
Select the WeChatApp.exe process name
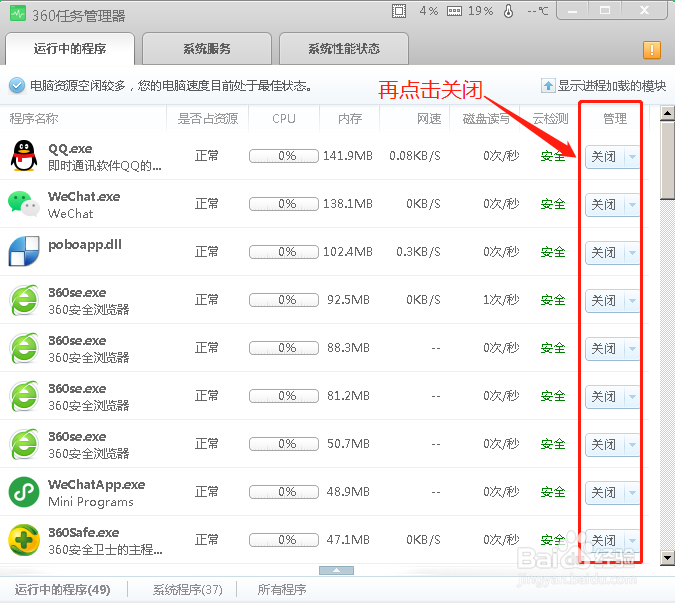[x=96, y=485]
